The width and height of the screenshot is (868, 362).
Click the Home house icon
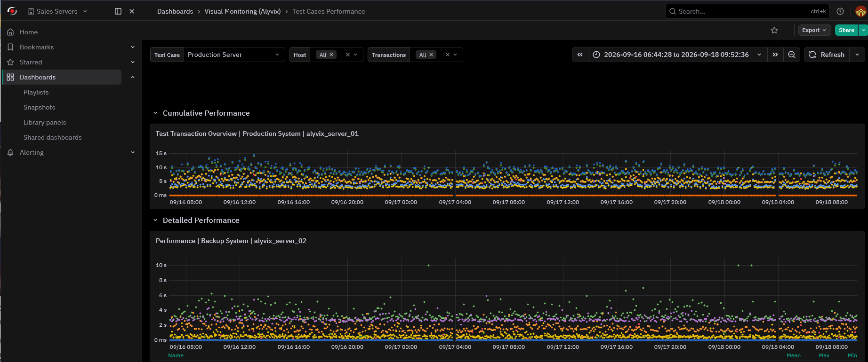[x=10, y=32]
